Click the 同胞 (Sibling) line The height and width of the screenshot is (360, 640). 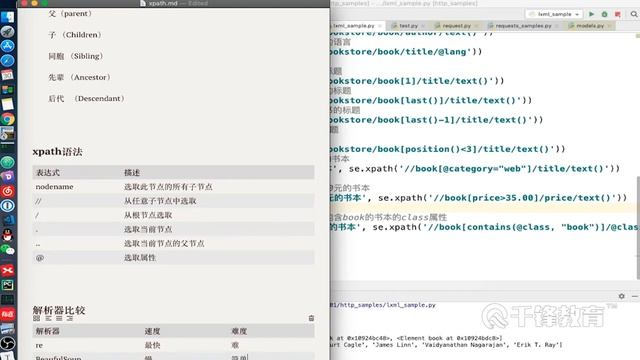[76, 56]
